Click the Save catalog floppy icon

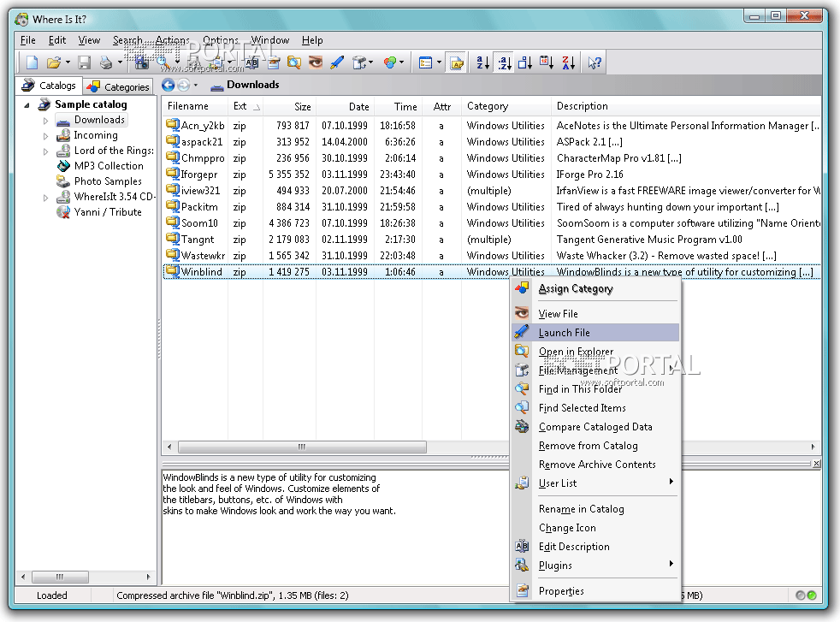coord(84,62)
